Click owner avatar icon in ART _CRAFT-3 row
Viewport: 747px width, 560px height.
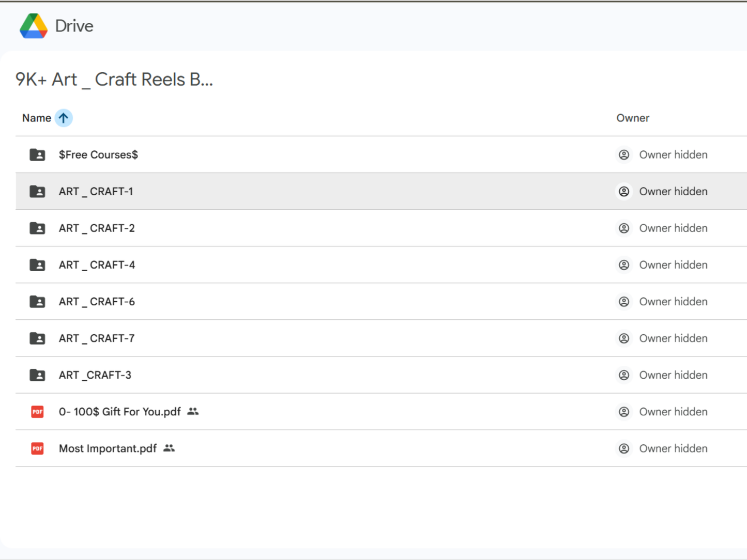pyautogui.click(x=624, y=375)
